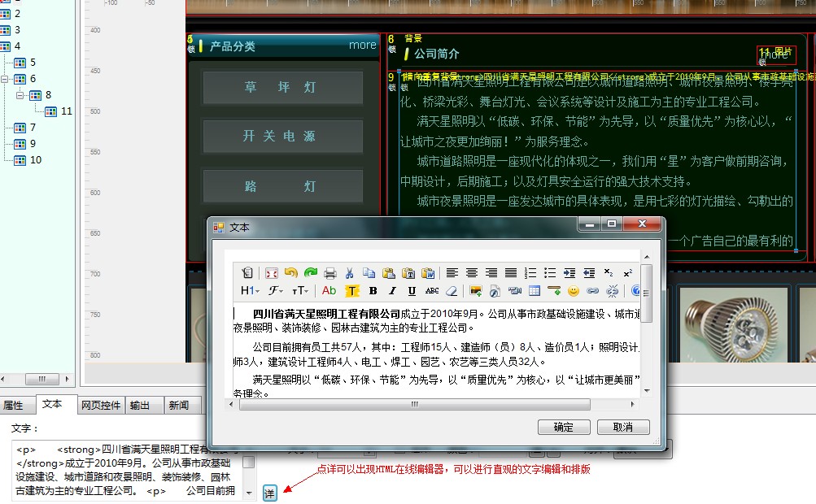Insert a bulleted list
Screen dimensions: 816x504
click(x=550, y=272)
